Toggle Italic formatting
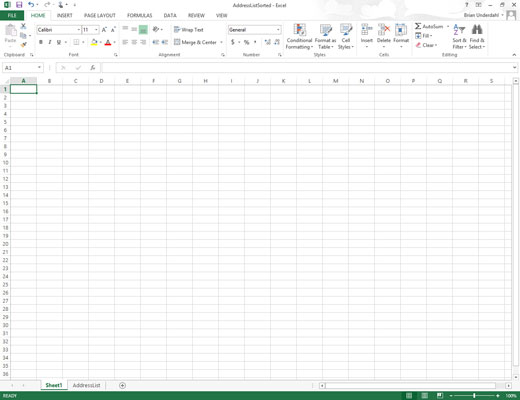Image resolution: width=520 pixels, height=400 pixels. [50, 42]
